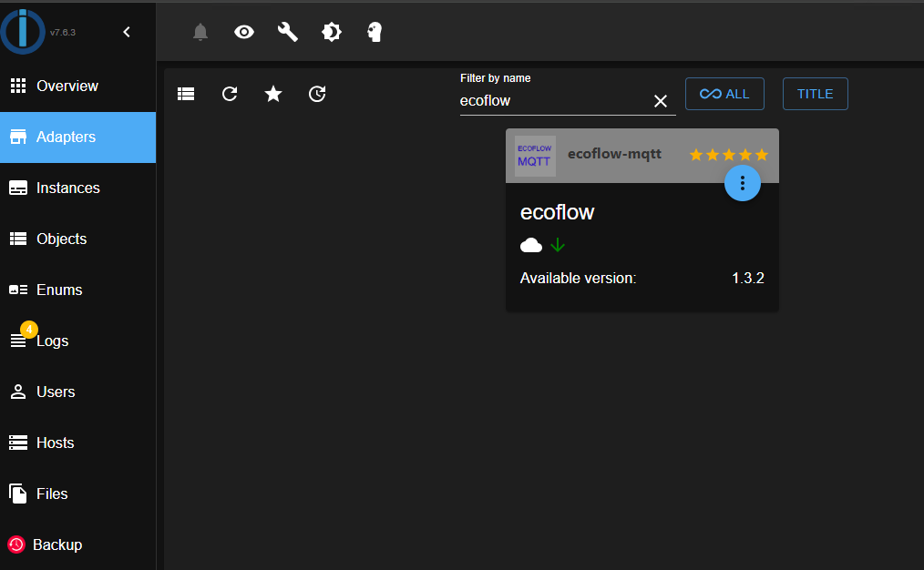This screenshot has height=570, width=924.
Task: Refresh the adapter repository list
Action: (x=230, y=94)
